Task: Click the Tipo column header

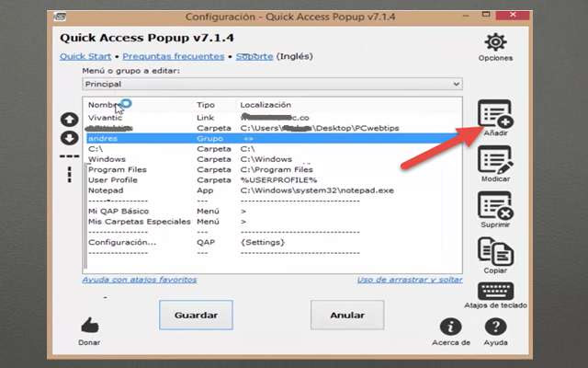Action: 206,105
